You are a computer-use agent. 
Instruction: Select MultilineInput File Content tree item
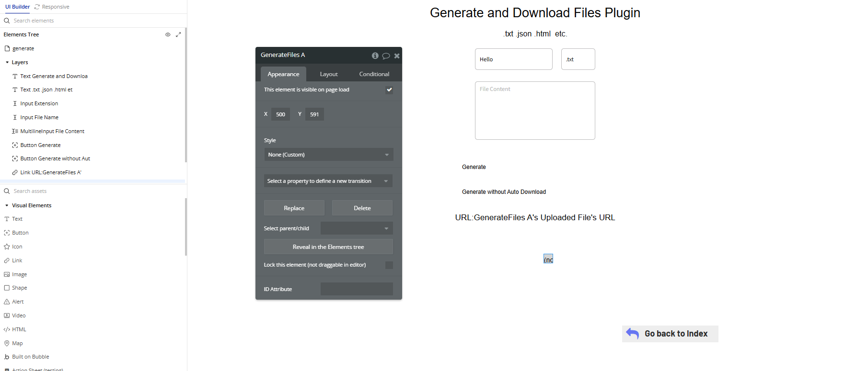click(x=52, y=131)
